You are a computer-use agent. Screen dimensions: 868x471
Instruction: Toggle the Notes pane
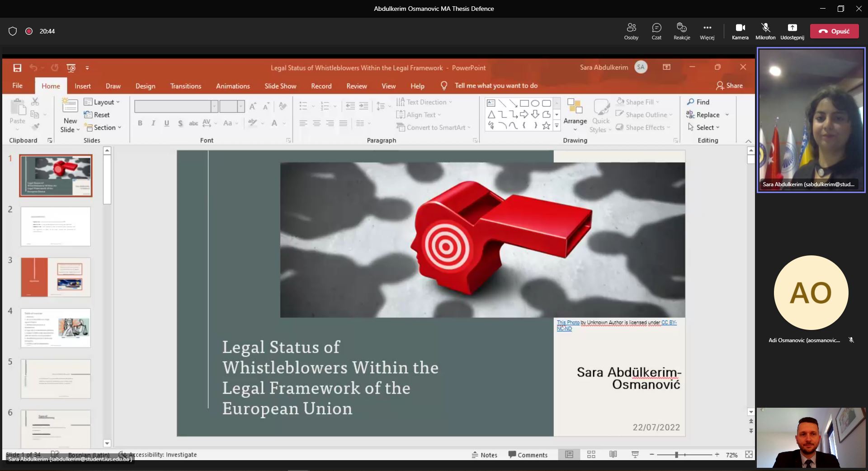(x=484, y=455)
